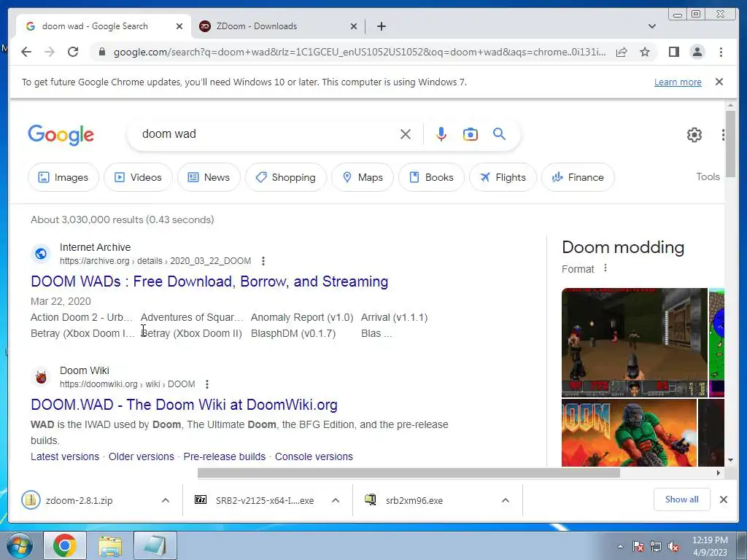Click Show all downloads button

[682, 499]
